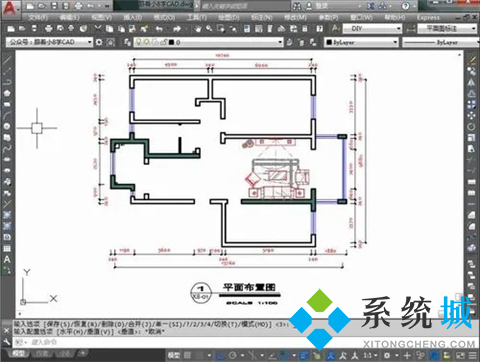480x362 pixels.
Task: Toggle layer 0 freeze sun icon
Action: 147,42
